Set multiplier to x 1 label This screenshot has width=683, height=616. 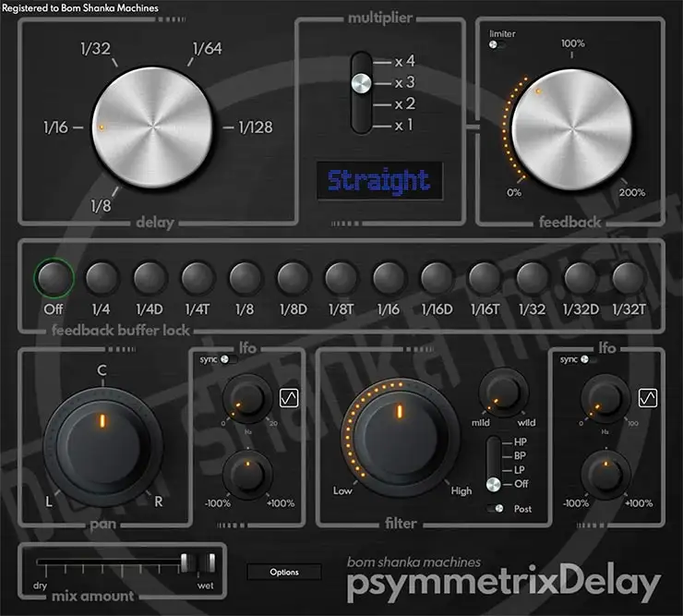(403, 126)
